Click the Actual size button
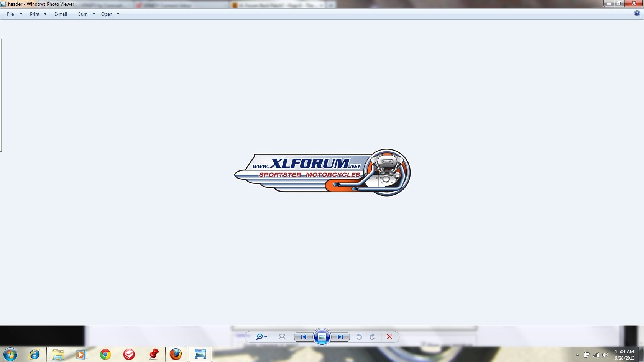 282,337
